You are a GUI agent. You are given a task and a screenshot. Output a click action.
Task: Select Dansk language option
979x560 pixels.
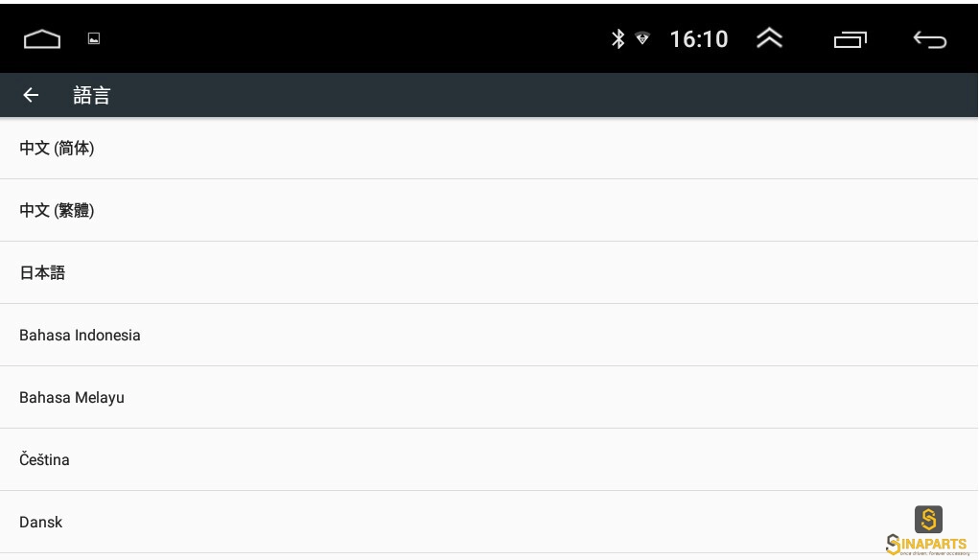pos(489,522)
